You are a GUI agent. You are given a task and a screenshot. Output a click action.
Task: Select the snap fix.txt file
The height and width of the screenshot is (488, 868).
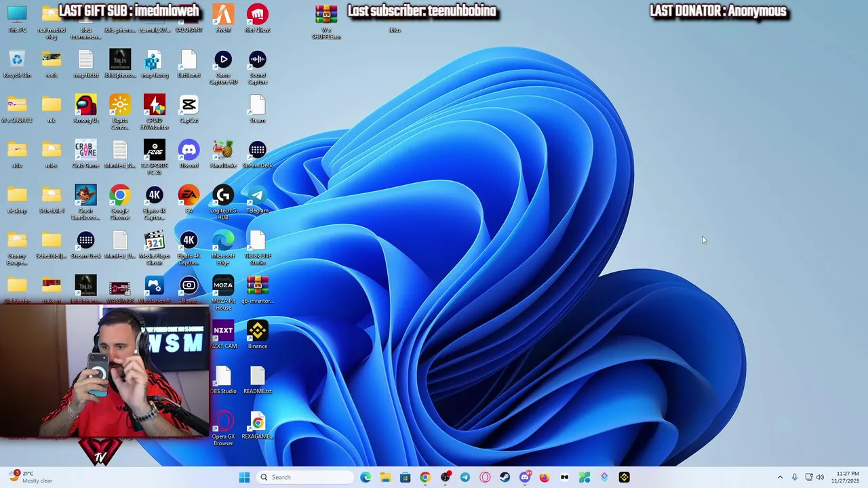[x=85, y=65]
